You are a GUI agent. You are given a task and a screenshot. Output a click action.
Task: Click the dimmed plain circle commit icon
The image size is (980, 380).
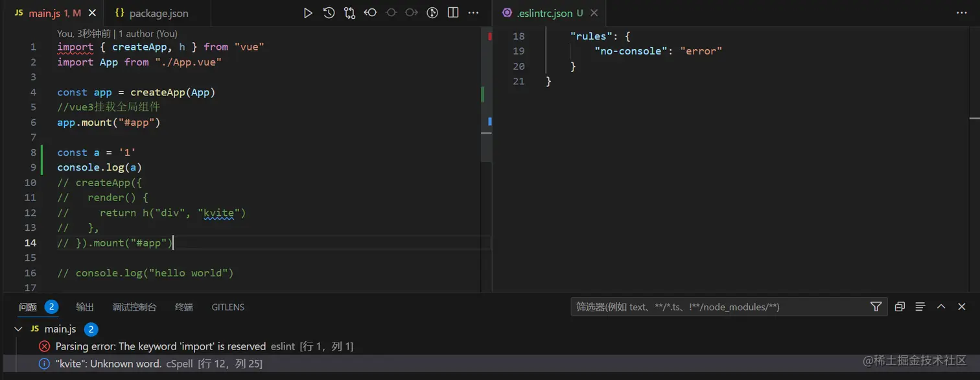pos(391,13)
